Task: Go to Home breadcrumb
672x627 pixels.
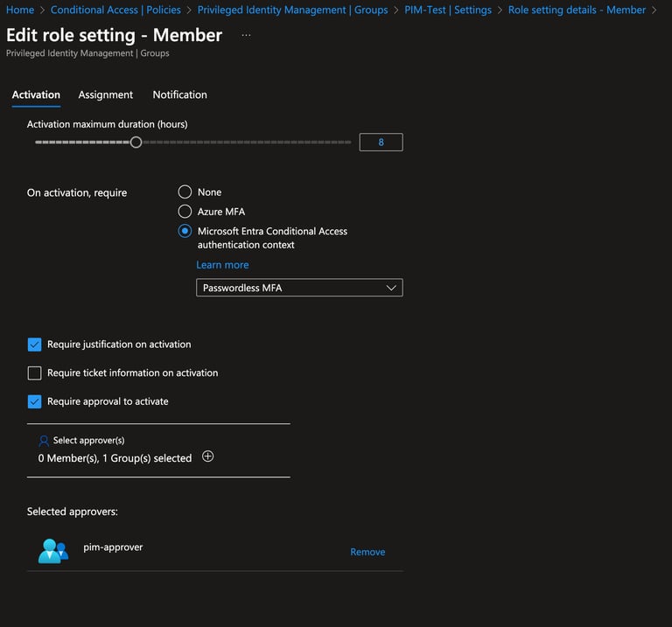Action: point(20,10)
